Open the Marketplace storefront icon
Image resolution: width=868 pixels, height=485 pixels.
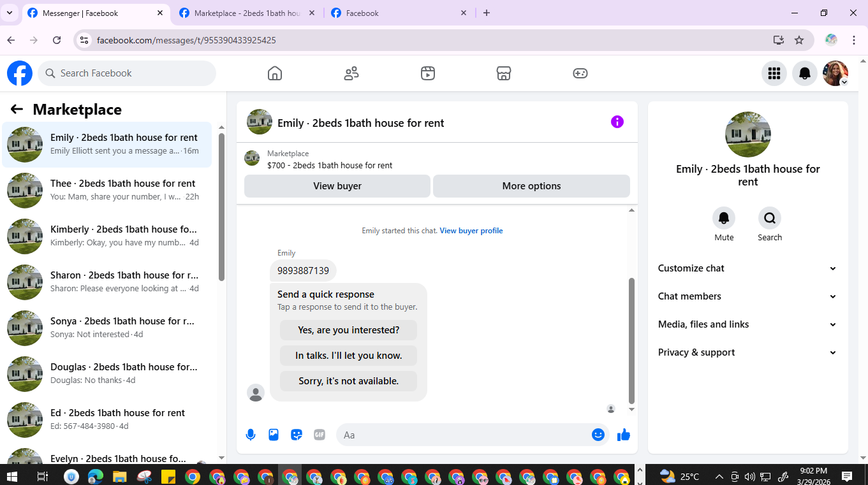tap(504, 73)
